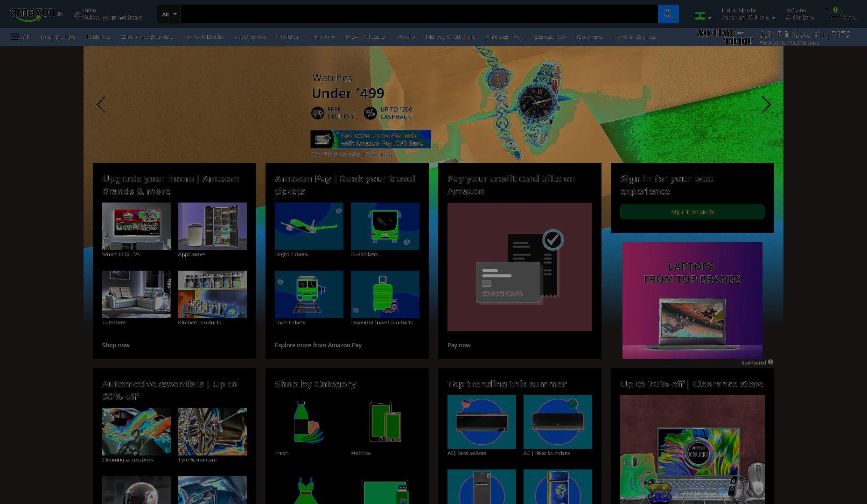This screenshot has width=867, height=504.
Task: Open Flight tickets airplane tile
Action: 309,226
